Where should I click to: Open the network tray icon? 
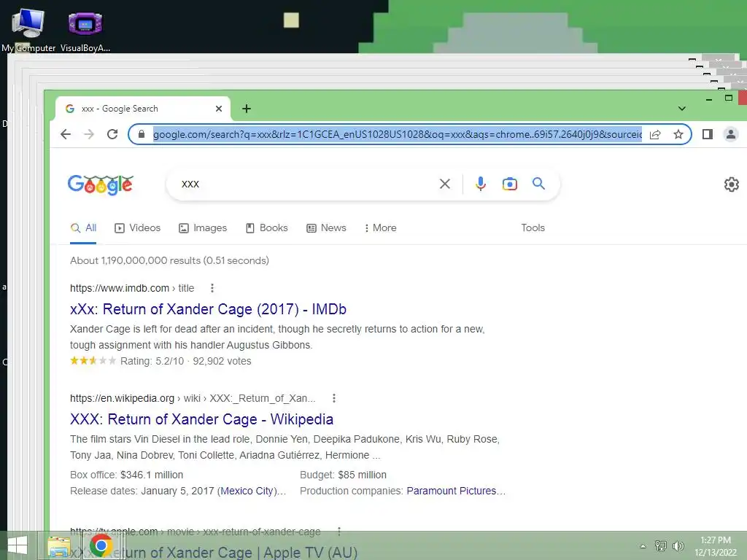coord(661,545)
